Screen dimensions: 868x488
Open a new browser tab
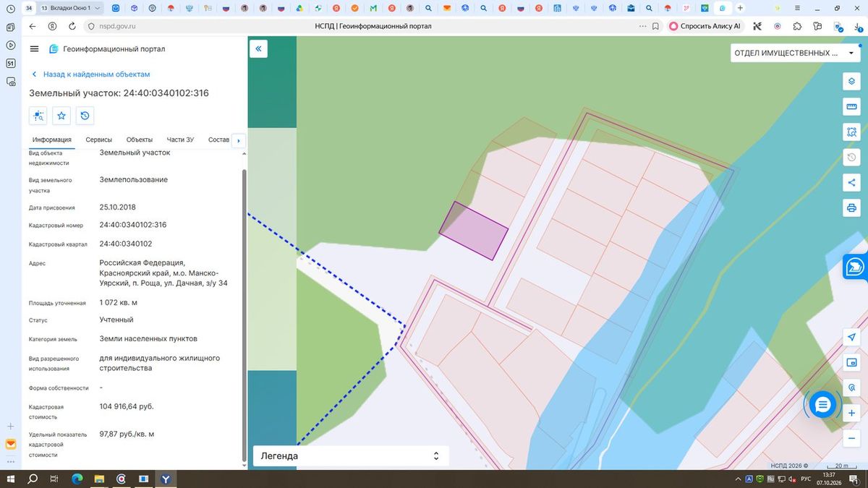(x=740, y=8)
